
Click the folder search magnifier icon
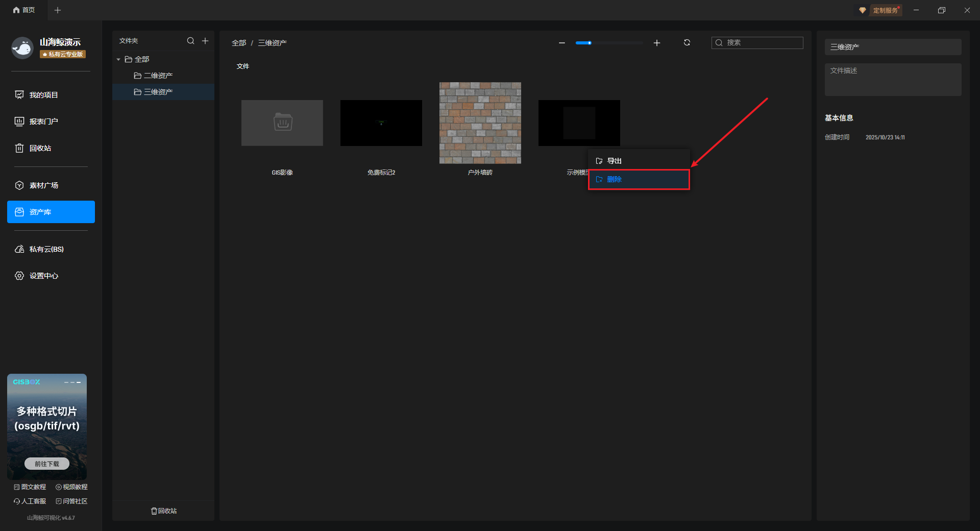[190, 41]
